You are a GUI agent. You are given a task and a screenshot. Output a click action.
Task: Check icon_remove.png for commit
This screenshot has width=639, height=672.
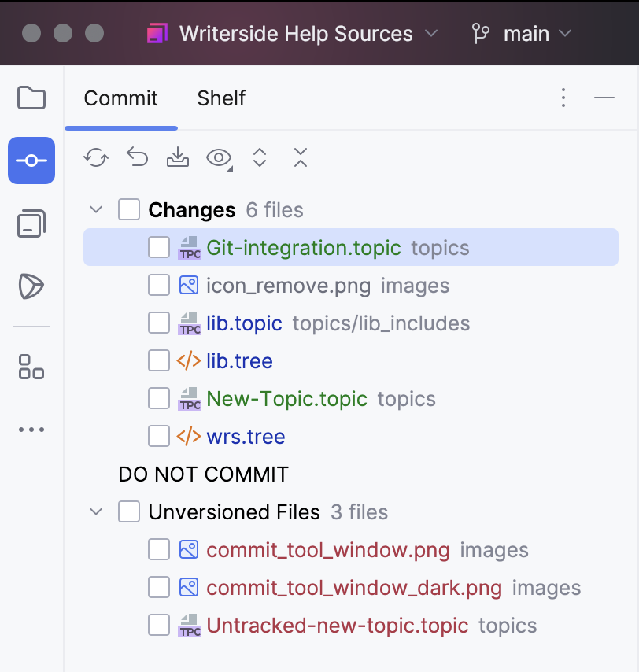[158, 285]
